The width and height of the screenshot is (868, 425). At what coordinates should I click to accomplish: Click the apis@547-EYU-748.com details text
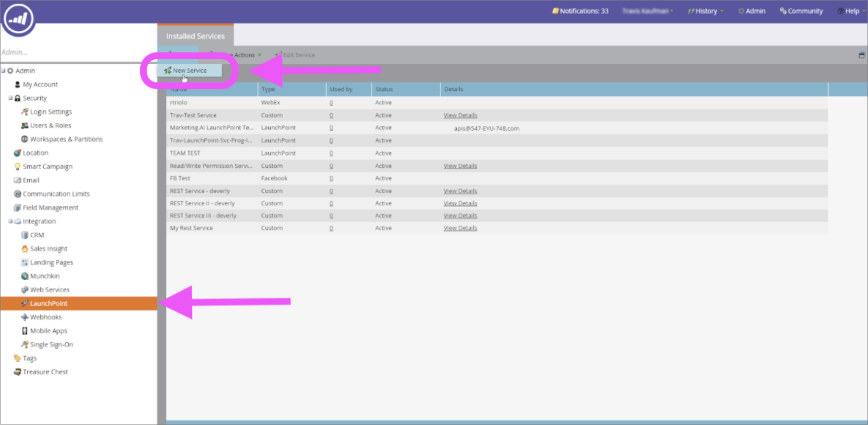point(487,128)
